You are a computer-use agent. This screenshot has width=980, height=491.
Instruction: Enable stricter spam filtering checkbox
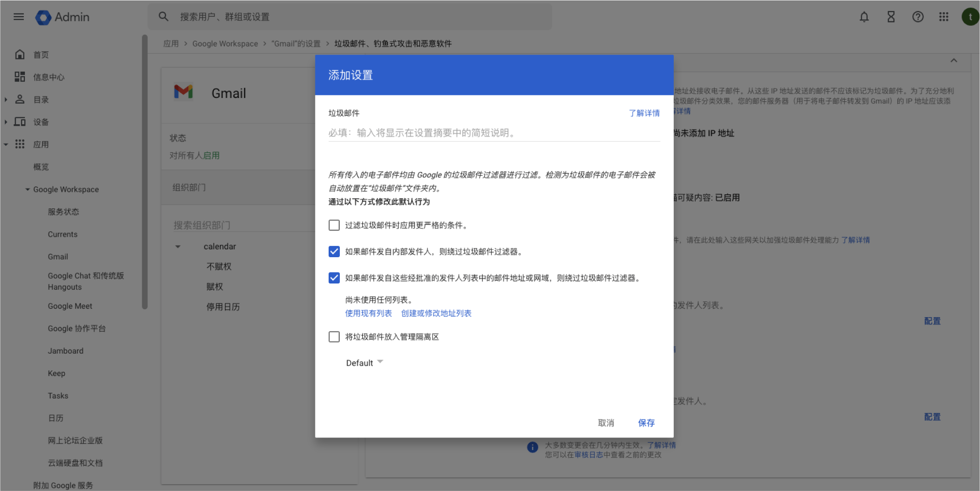click(x=334, y=225)
